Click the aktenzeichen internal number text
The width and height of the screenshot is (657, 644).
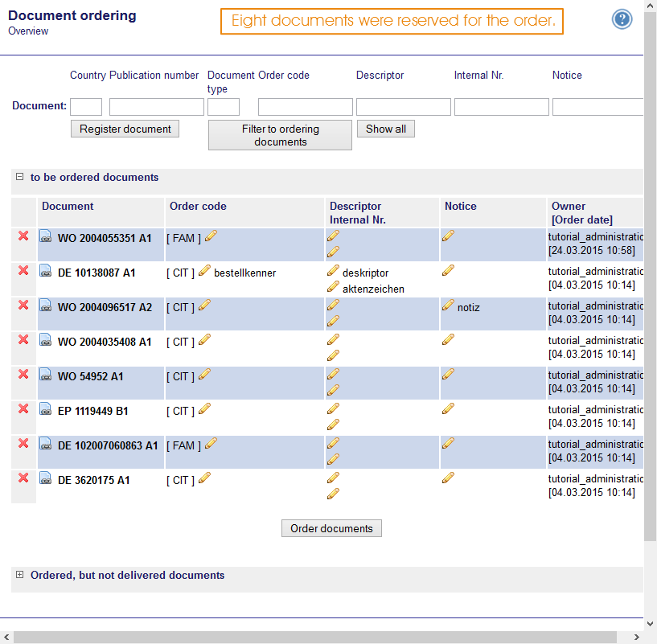[x=373, y=289]
